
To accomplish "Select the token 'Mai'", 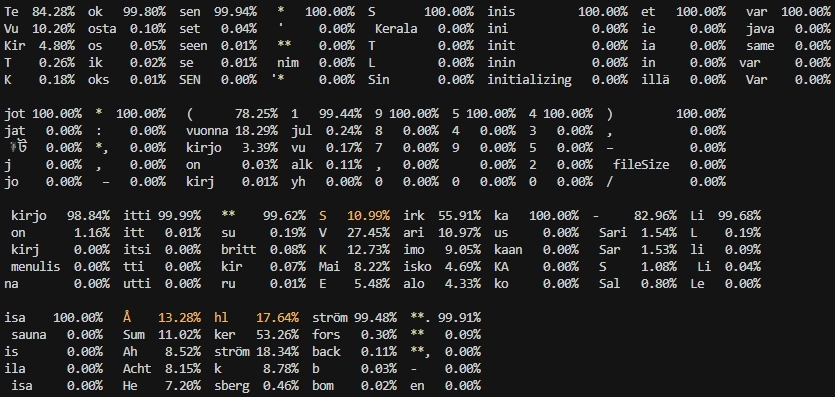I will coord(329,267).
